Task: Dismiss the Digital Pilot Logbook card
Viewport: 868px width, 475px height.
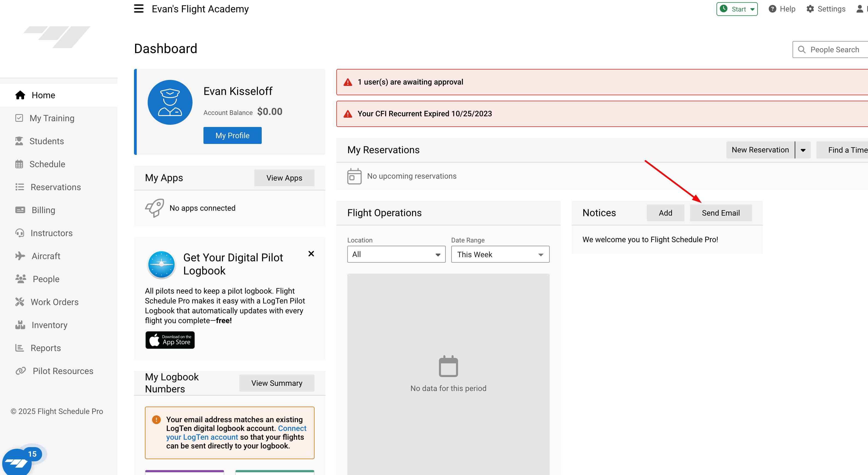Action: pyautogui.click(x=311, y=254)
